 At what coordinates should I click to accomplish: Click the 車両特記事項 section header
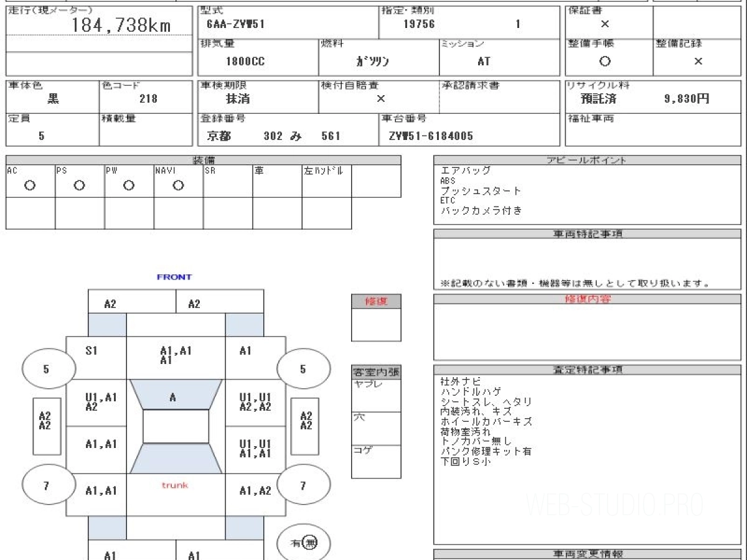pos(586,234)
